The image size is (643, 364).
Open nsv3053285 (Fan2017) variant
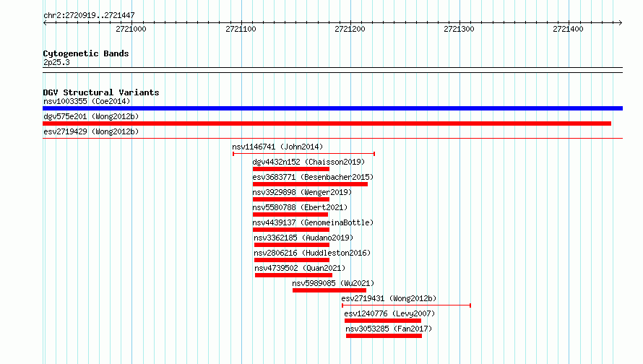point(389,329)
